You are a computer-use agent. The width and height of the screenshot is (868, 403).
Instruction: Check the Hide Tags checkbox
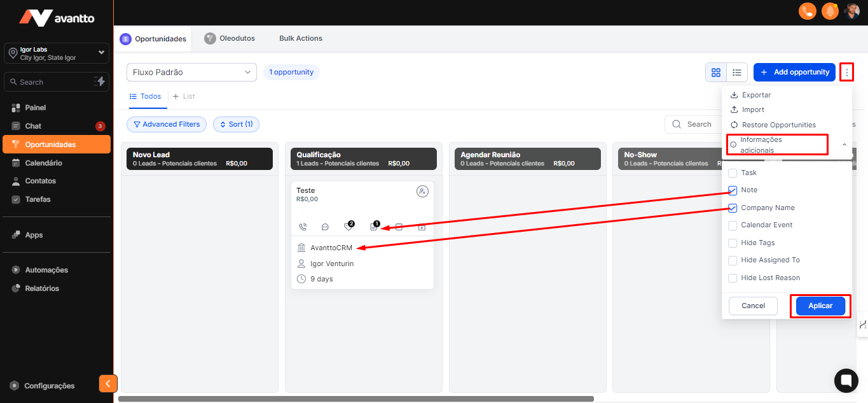pos(733,243)
